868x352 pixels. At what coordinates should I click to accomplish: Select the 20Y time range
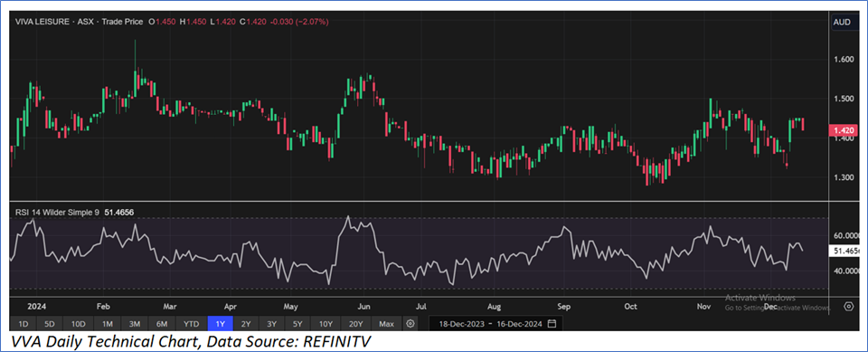(x=355, y=323)
